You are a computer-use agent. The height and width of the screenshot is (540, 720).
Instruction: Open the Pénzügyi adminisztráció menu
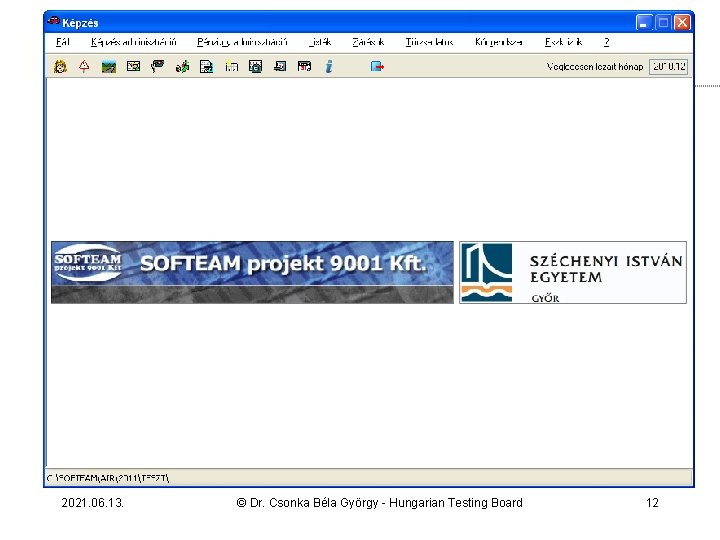242,42
